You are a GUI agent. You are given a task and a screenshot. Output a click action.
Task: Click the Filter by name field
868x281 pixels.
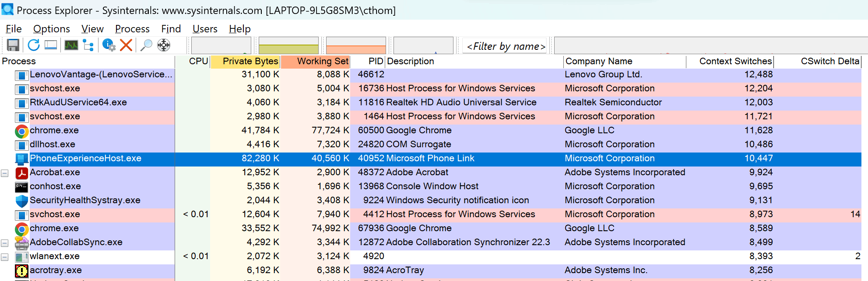[x=505, y=46]
